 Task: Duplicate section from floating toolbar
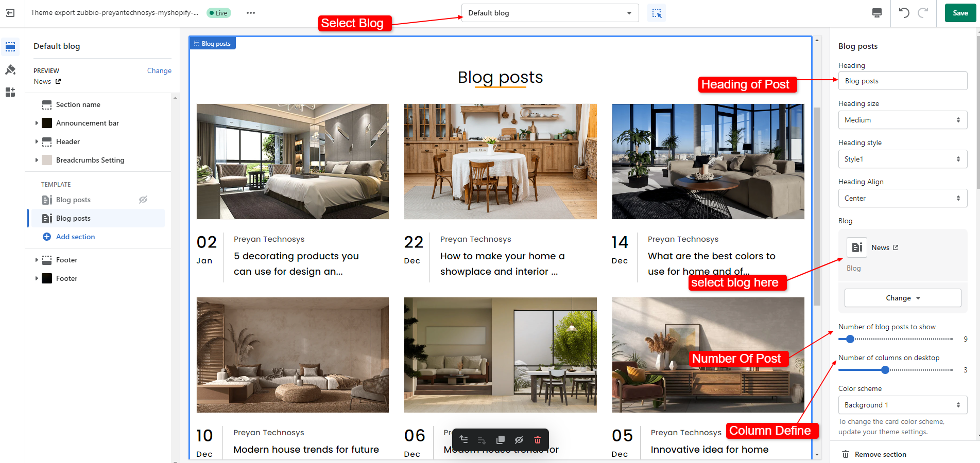501,440
